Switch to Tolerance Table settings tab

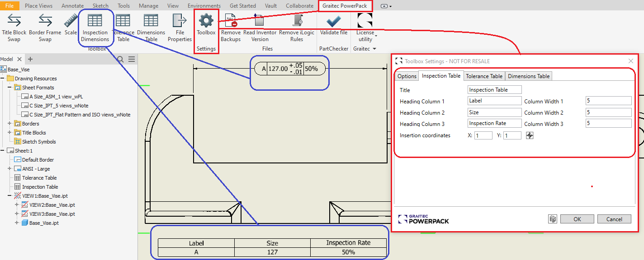click(x=484, y=76)
